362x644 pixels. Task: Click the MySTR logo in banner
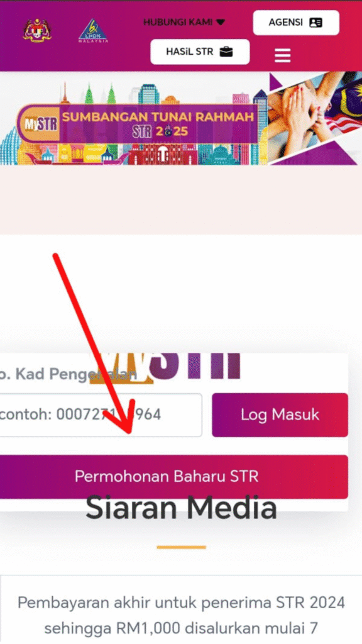click(40, 125)
